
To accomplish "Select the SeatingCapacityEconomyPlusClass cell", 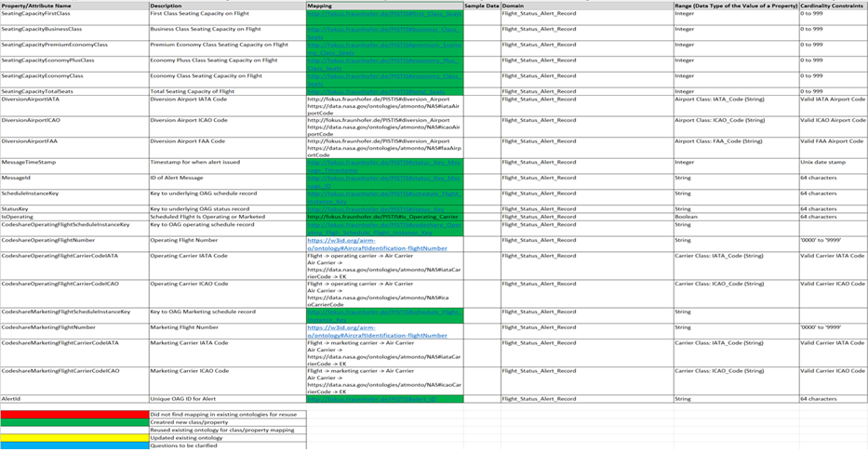I will 74,63.
